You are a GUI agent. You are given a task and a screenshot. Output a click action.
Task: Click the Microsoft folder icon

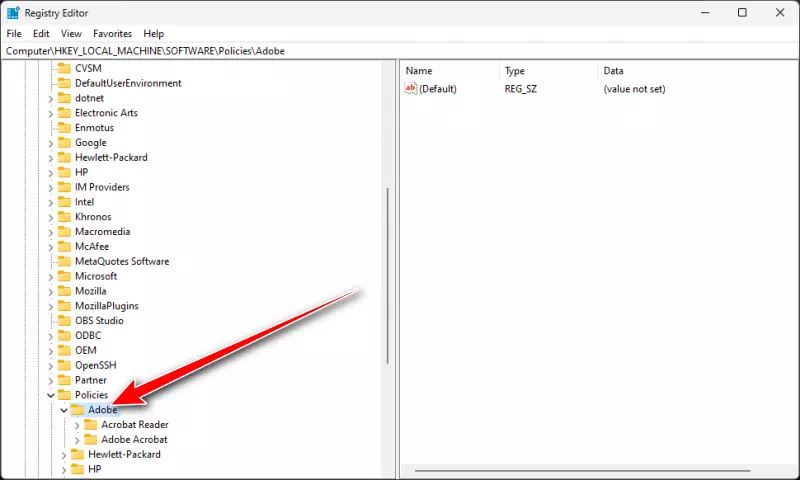pos(64,276)
